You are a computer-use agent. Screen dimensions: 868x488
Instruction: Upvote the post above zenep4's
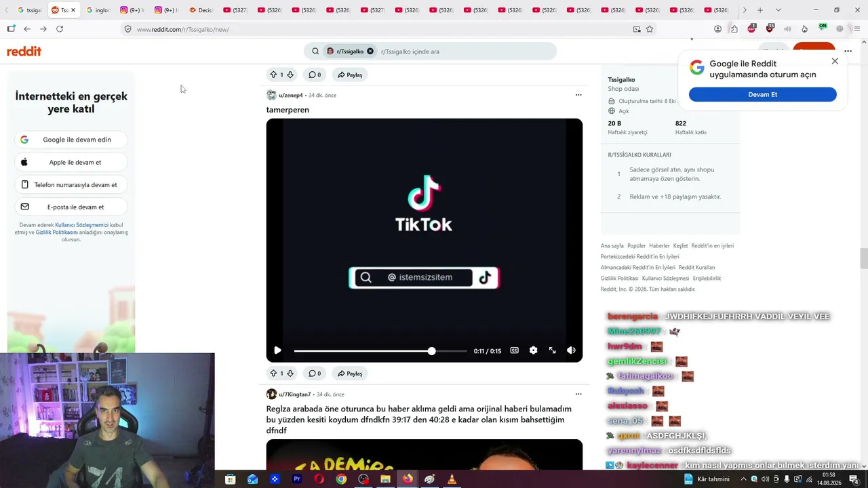273,75
